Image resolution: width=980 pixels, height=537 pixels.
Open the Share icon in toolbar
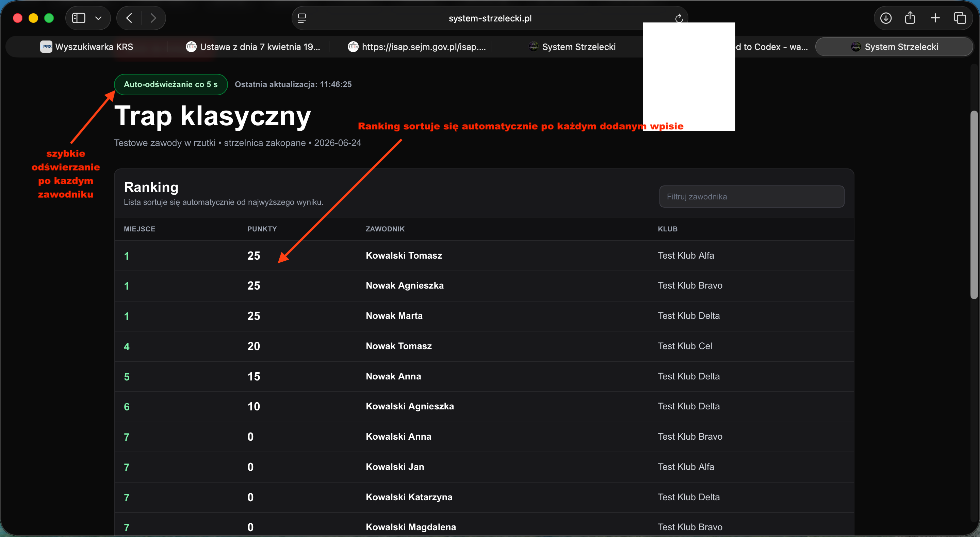pos(910,17)
